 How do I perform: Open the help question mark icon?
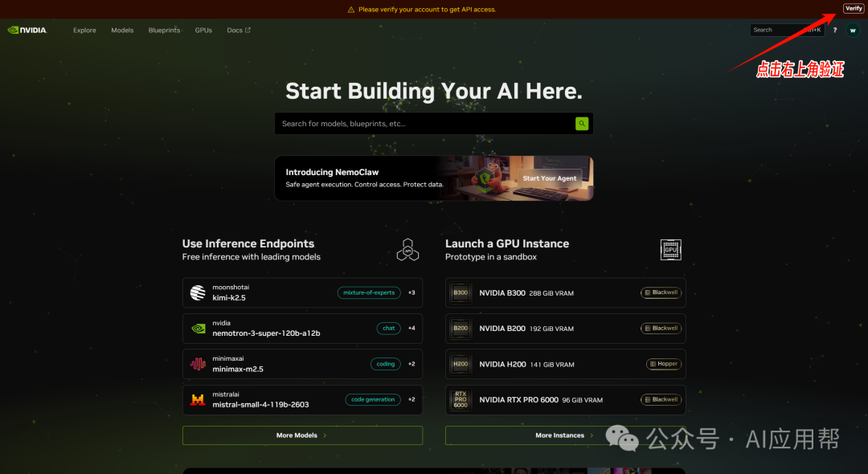835,30
